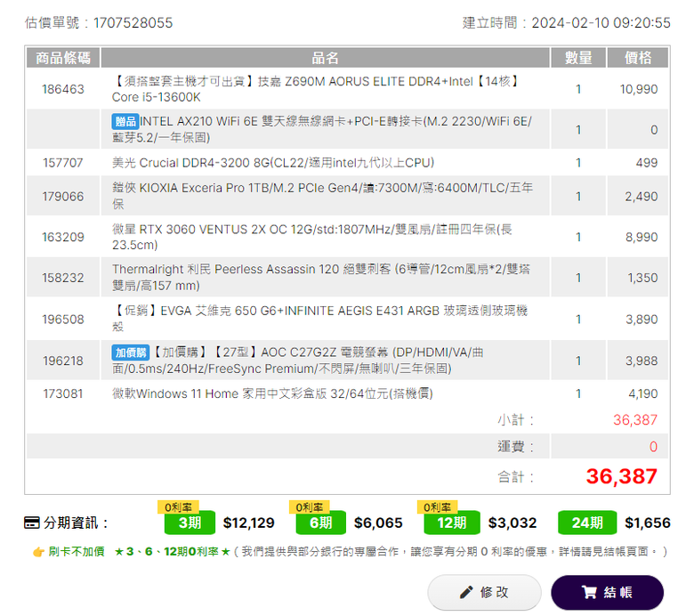694x616 pixels.
Task: Click the price 3,988
Action: pos(642,361)
